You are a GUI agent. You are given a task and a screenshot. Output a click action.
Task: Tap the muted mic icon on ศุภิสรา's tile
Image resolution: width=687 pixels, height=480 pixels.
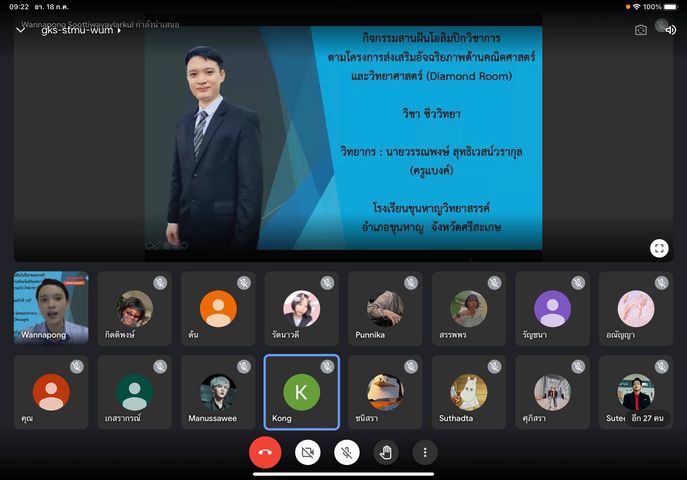click(578, 367)
